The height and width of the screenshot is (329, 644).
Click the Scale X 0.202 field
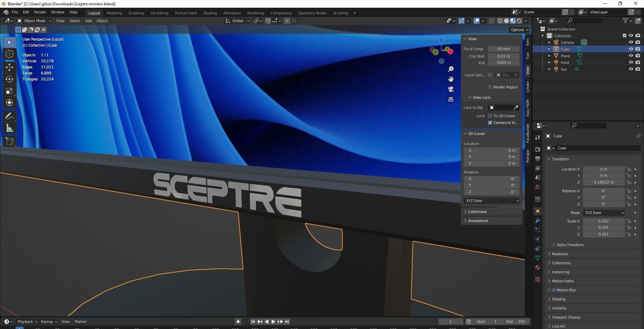pyautogui.click(x=603, y=221)
